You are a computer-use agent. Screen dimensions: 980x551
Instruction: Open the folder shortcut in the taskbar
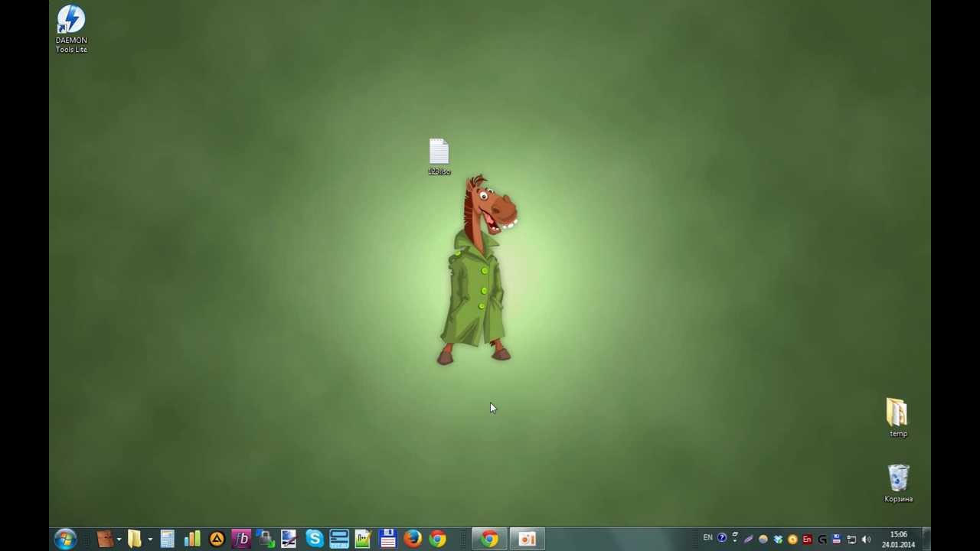click(135, 540)
